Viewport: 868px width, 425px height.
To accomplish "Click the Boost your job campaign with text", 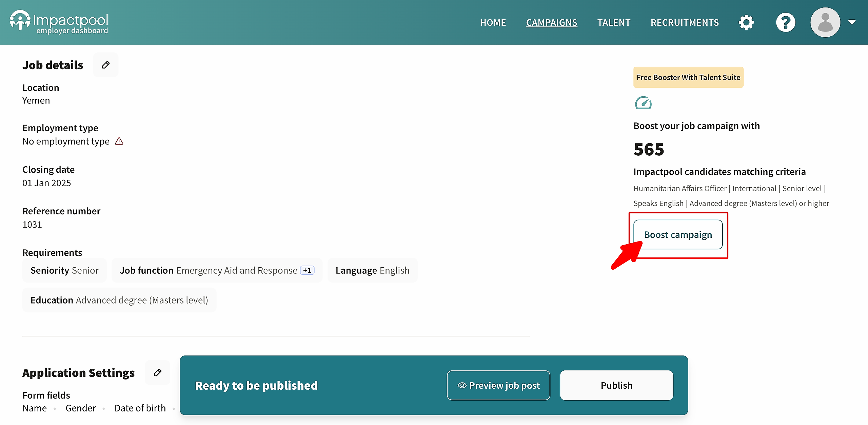I will click(x=696, y=126).
